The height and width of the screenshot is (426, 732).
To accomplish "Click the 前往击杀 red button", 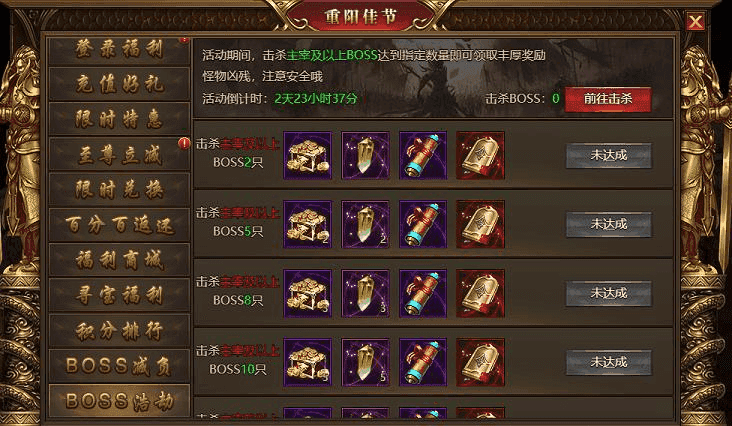I will pos(608,99).
